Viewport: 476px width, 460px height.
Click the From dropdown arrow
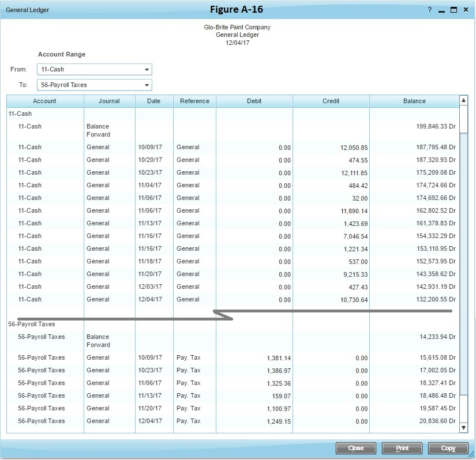(147, 69)
